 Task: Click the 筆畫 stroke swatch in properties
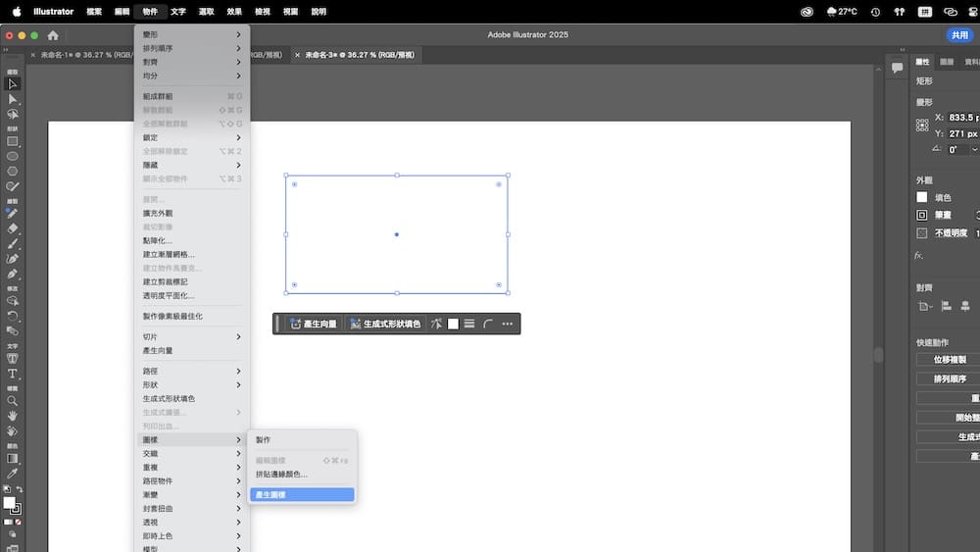click(x=922, y=215)
